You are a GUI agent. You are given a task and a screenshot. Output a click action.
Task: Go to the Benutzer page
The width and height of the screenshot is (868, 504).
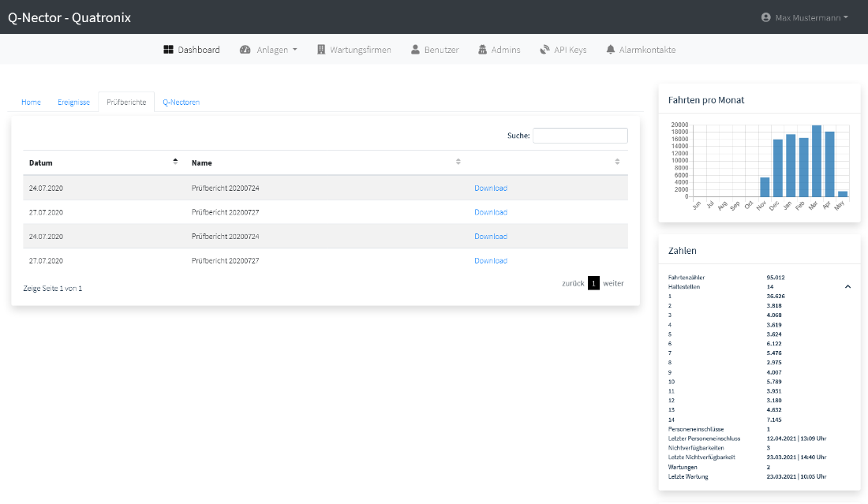435,50
